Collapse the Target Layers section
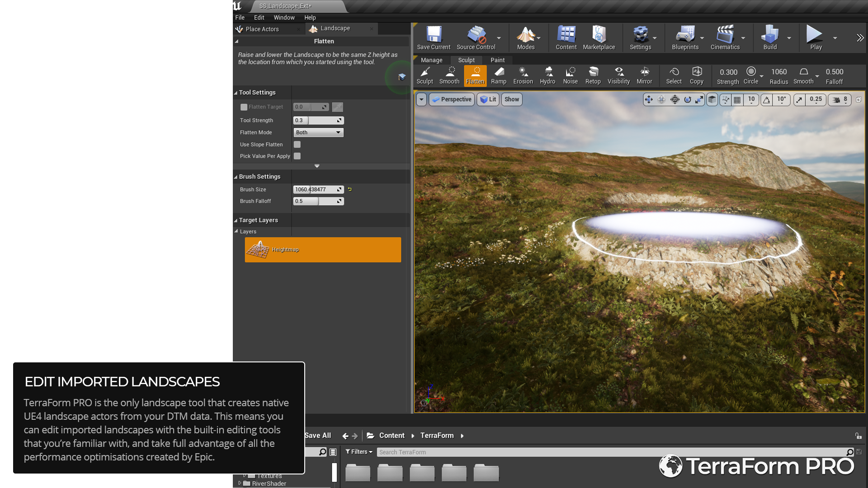 tap(236, 221)
